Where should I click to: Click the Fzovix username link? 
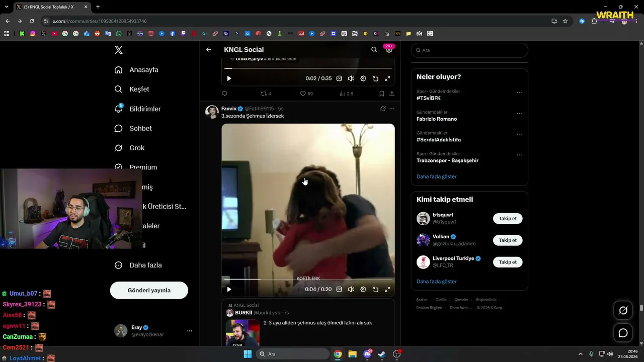click(x=229, y=109)
